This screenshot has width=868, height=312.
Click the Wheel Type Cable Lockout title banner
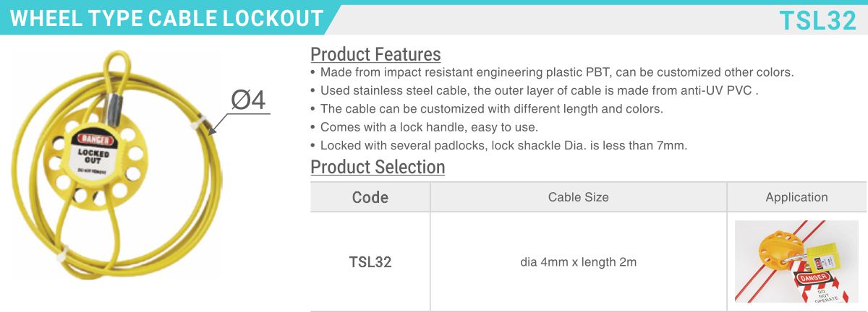pos(167,19)
